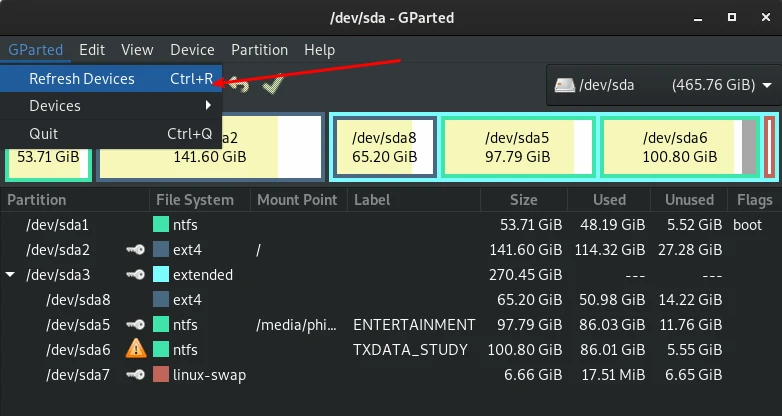Click the blue ext4 swatch for /dev/sda8
The height and width of the screenshot is (416, 782).
(x=161, y=299)
